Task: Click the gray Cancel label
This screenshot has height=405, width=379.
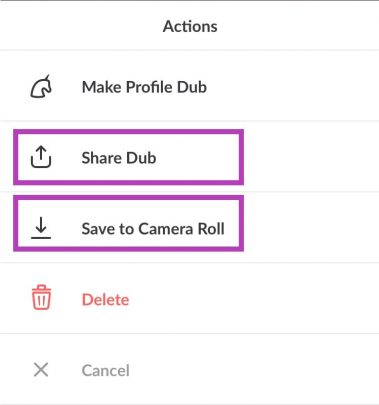Action: [106, 370]
